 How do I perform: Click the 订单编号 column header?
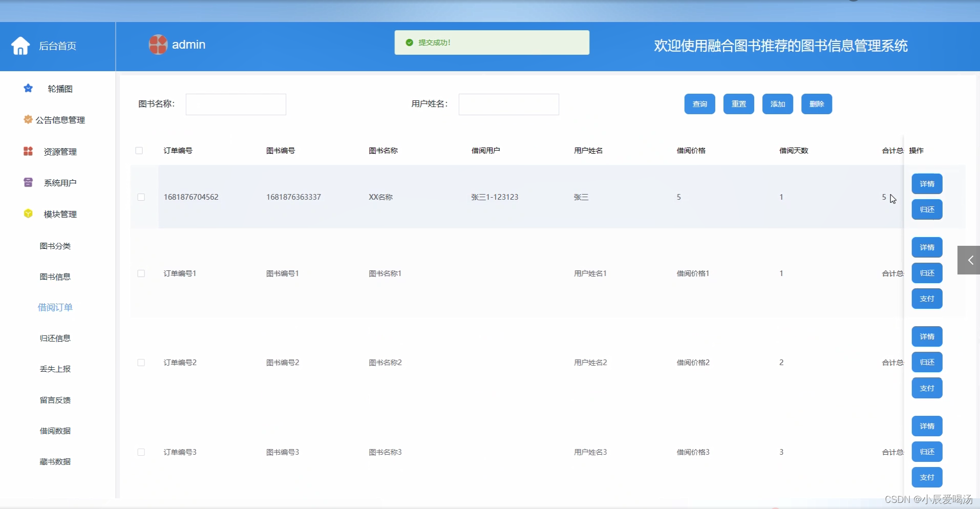[178, 151]
